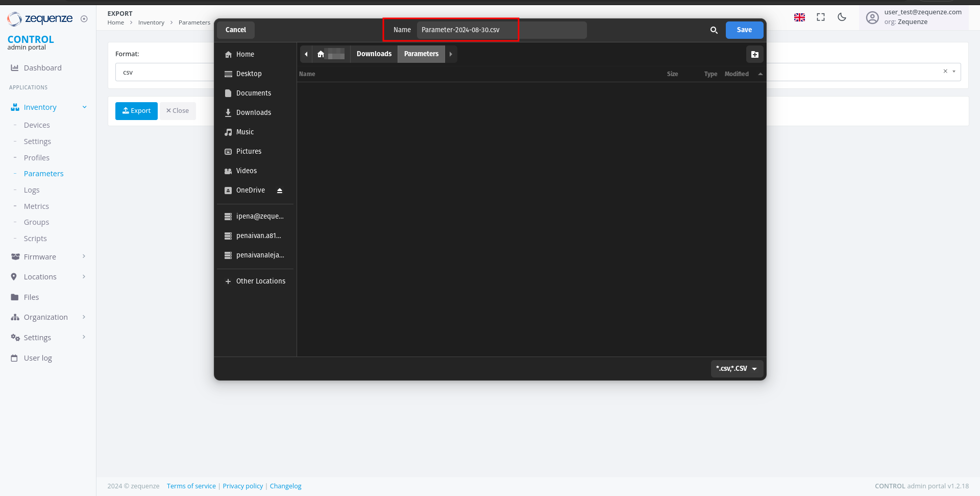Click the user profile avatar icon
This screenshot has width=980, height=496.
pyautogui.click(x=872, y=17)
